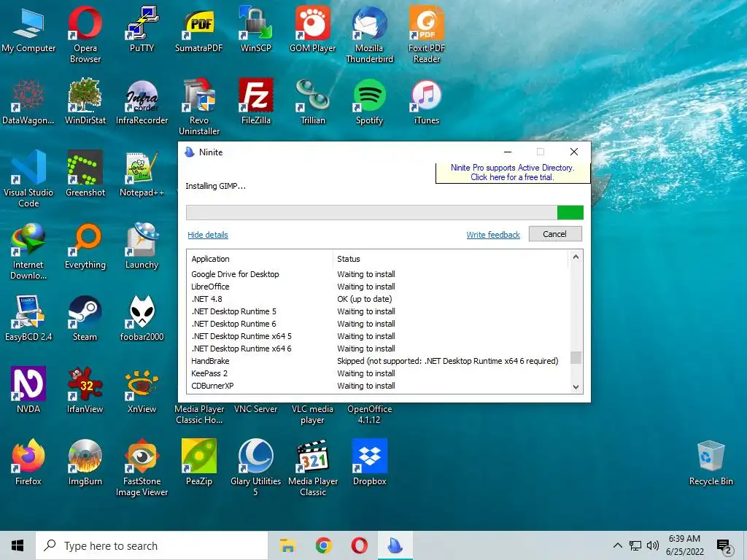Select the Media Player Classic icon
747x560 pixels.
(312, 467)
